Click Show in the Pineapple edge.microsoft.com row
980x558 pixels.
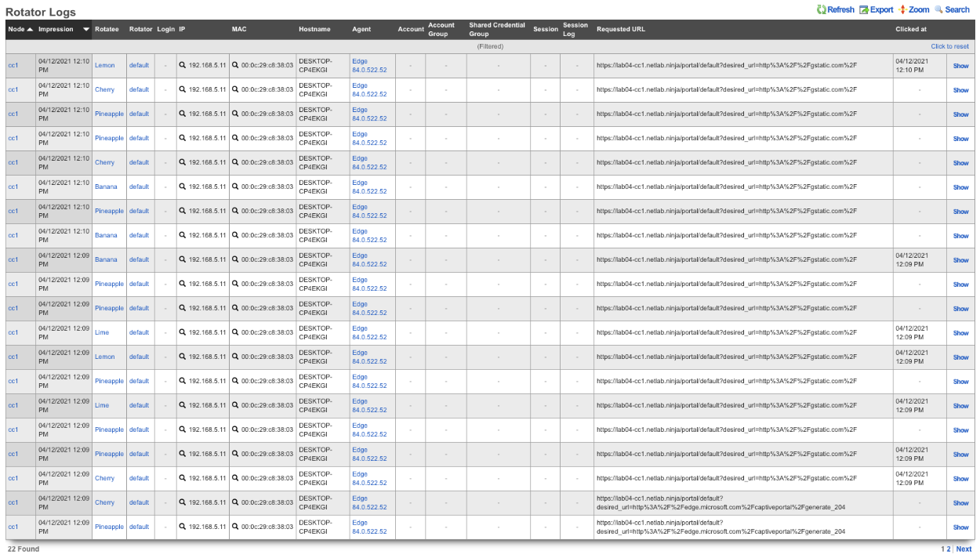tap(960, 527)
